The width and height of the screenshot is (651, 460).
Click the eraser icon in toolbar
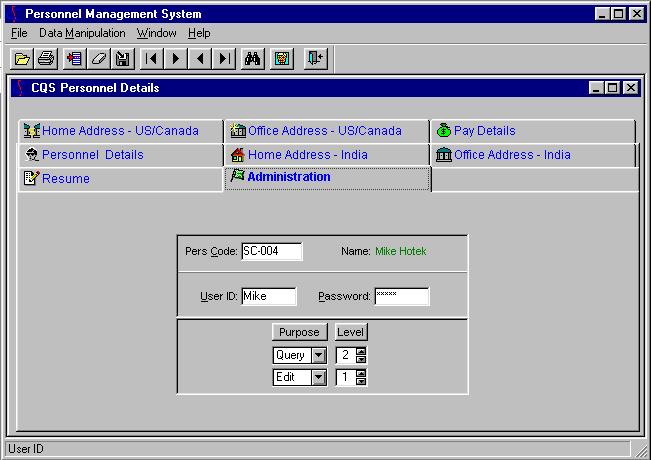click(x=98, y=59)
